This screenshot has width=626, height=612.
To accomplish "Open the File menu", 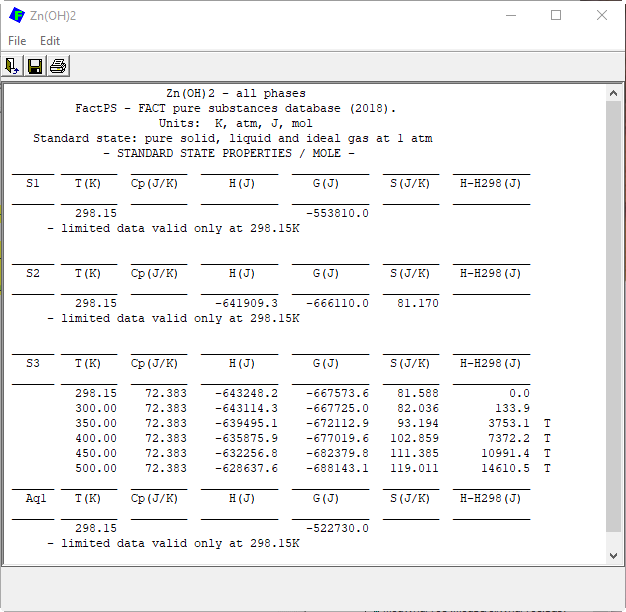I will (x=17, y=41).
